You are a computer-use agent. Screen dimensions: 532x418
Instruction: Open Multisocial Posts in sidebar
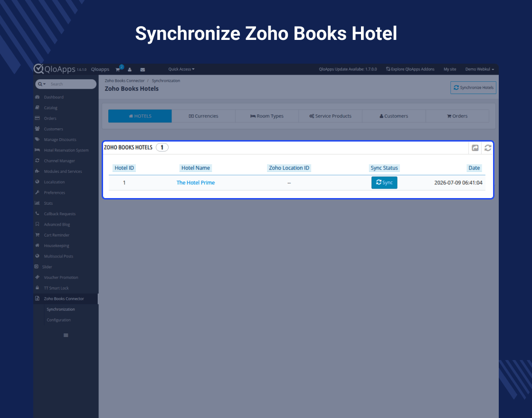click(x=58, y=256)
